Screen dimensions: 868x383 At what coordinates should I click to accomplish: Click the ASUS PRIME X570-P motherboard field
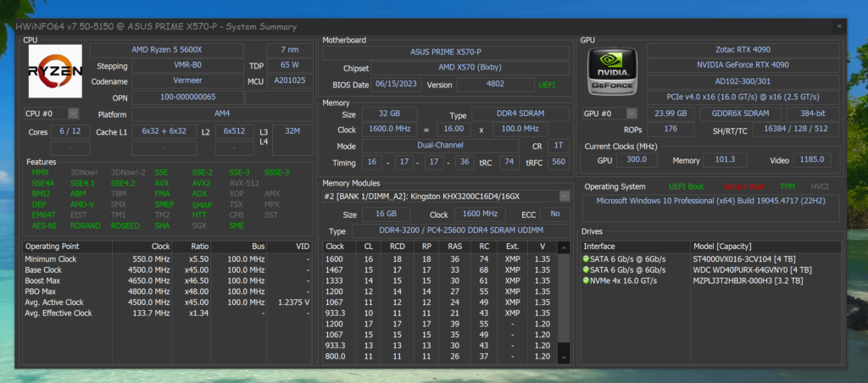[x=446, y=53]
